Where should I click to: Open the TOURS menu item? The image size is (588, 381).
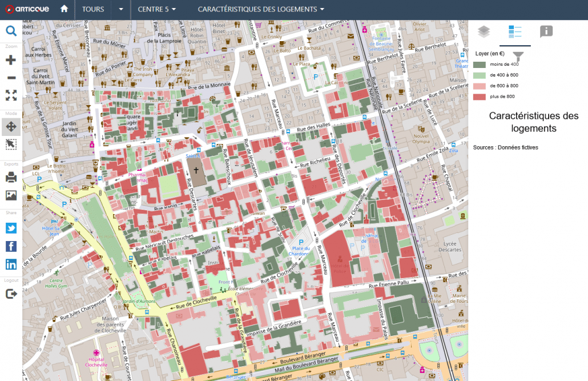point(93,9)
